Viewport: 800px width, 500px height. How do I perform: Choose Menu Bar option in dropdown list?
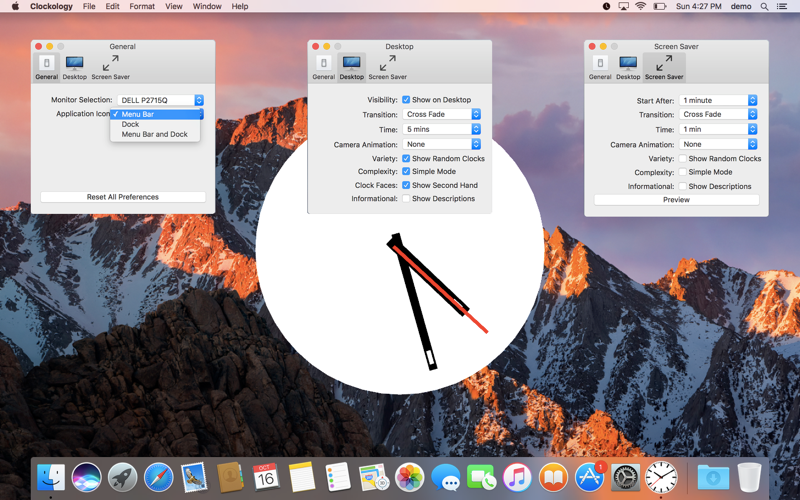(155, 114)
